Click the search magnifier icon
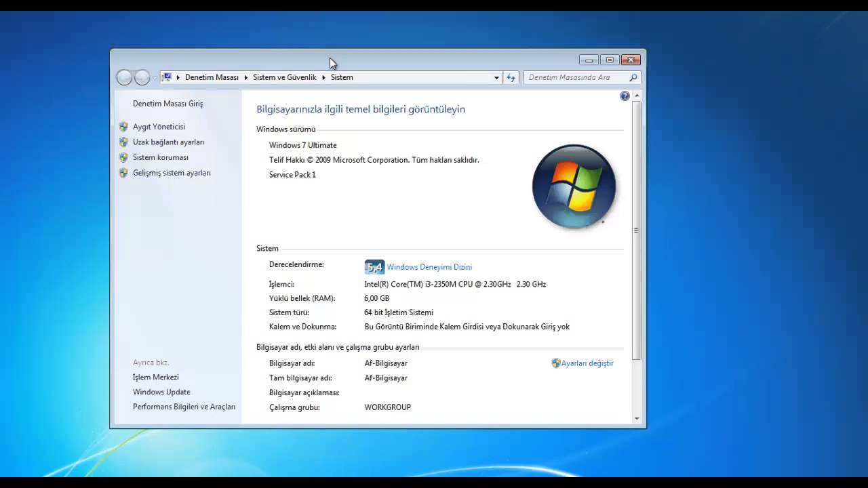Screen dimensions: 868x488 click(633, 77)
